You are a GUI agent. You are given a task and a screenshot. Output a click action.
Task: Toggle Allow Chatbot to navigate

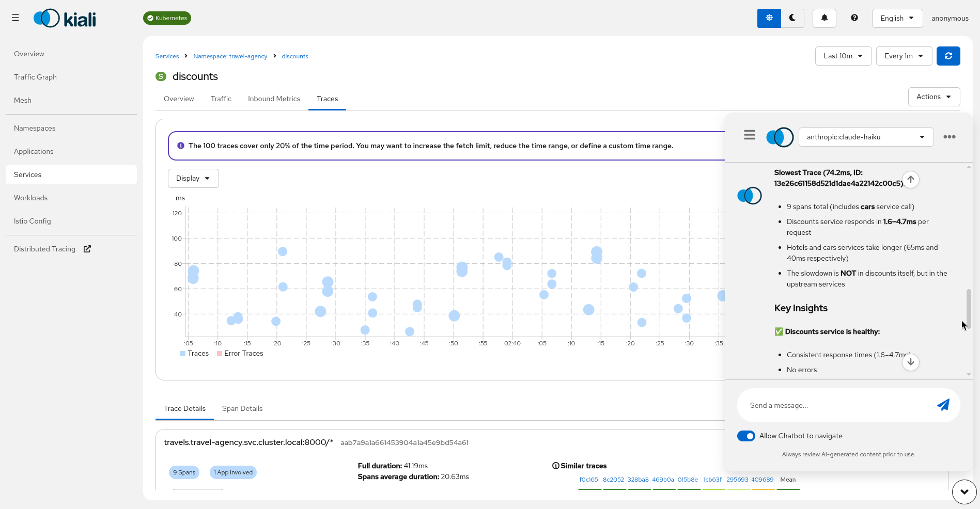tap(746, 436)
